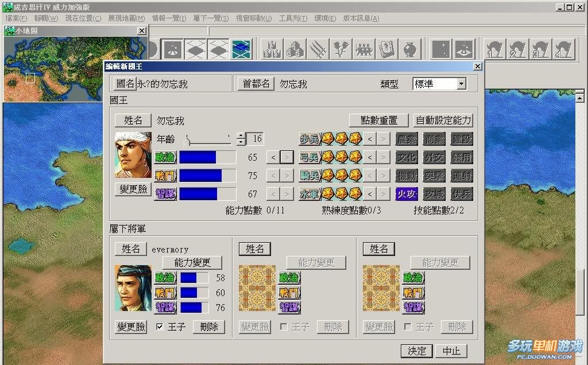This screenshot has height=365, width=588.
Task: Click evermory's 能力變更 ability change button
Action: (x=192, y=262)
